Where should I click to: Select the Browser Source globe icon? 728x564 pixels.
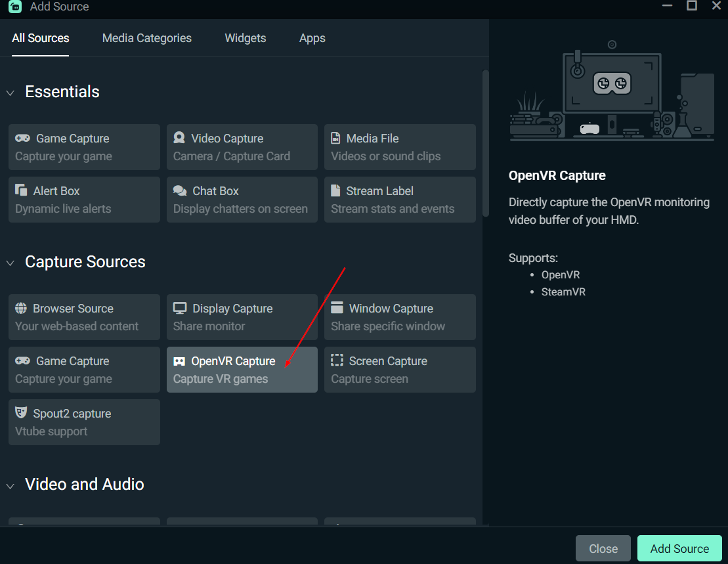click(20, 309)
